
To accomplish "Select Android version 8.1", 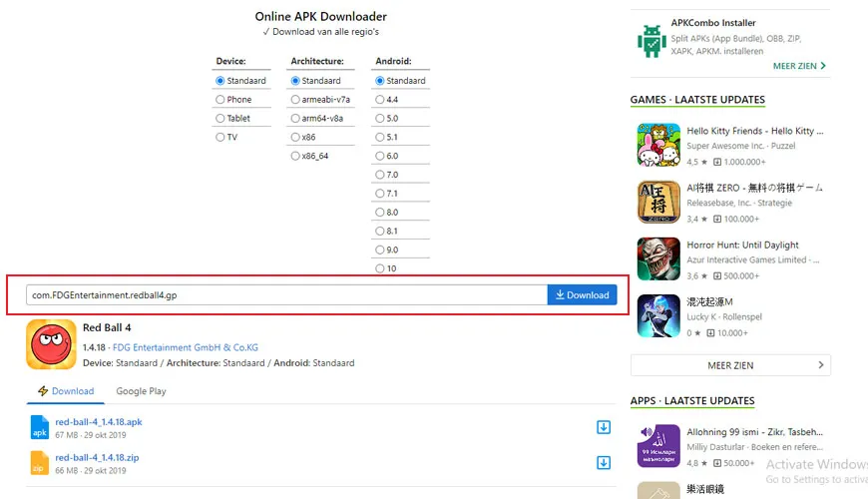I will tap(380, 232).
